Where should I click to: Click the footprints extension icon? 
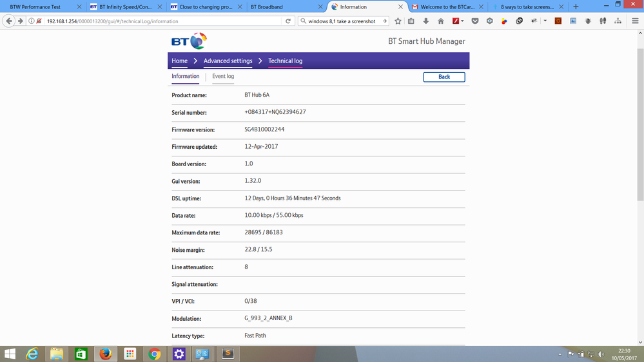[603, 21]
